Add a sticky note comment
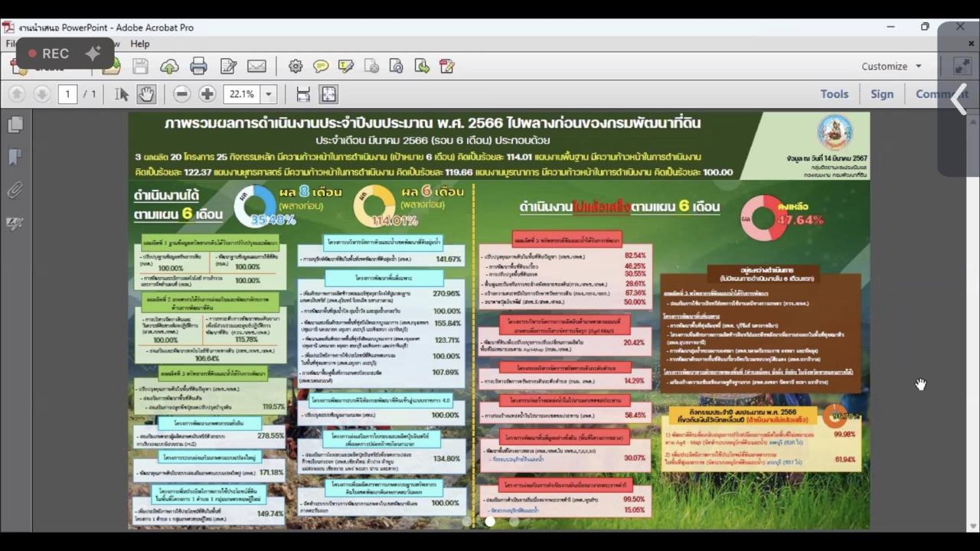Viewport: 980px width, 551px height. [321, 67]
